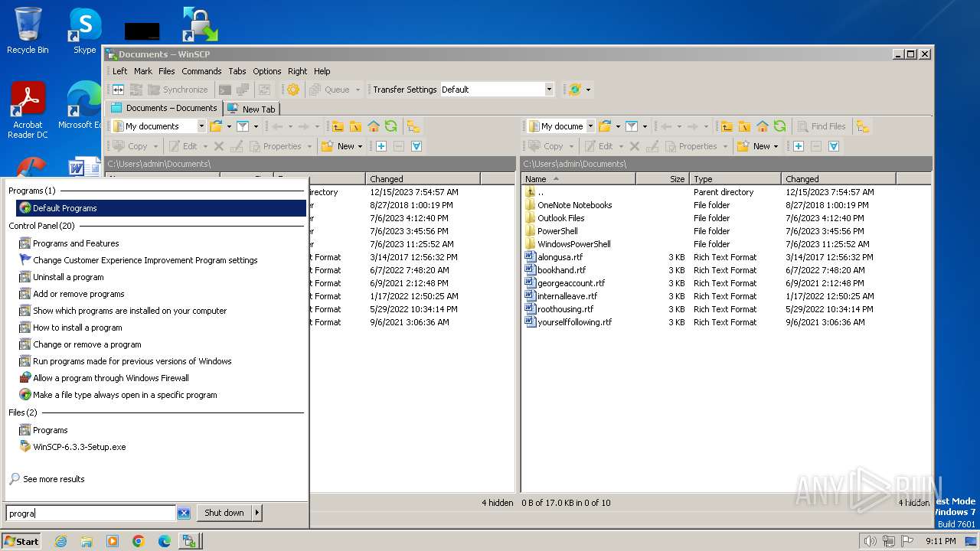Click the synchronized browsing globe icon
Viewport: 980px width, 551px height.
click(575, 90)
